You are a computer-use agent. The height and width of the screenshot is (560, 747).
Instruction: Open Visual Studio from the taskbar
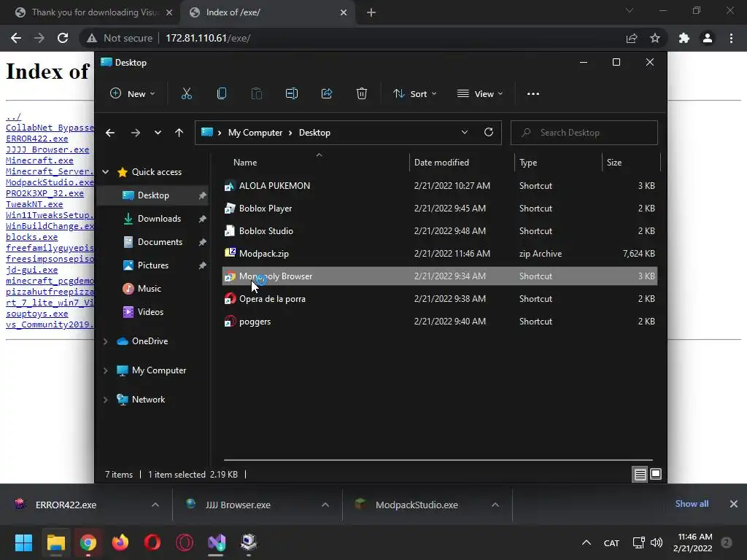217,542
